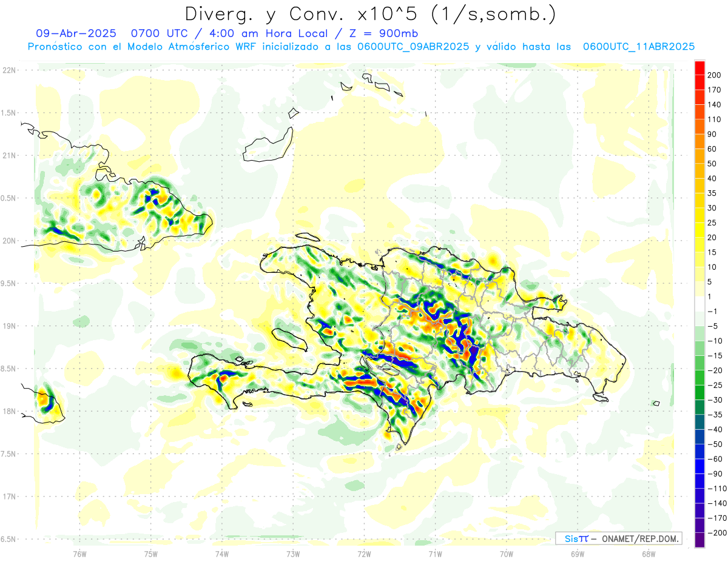Screen dimensions: 728x562
Task: Click the latitude label '20N'
Action: tap(8, 241)
